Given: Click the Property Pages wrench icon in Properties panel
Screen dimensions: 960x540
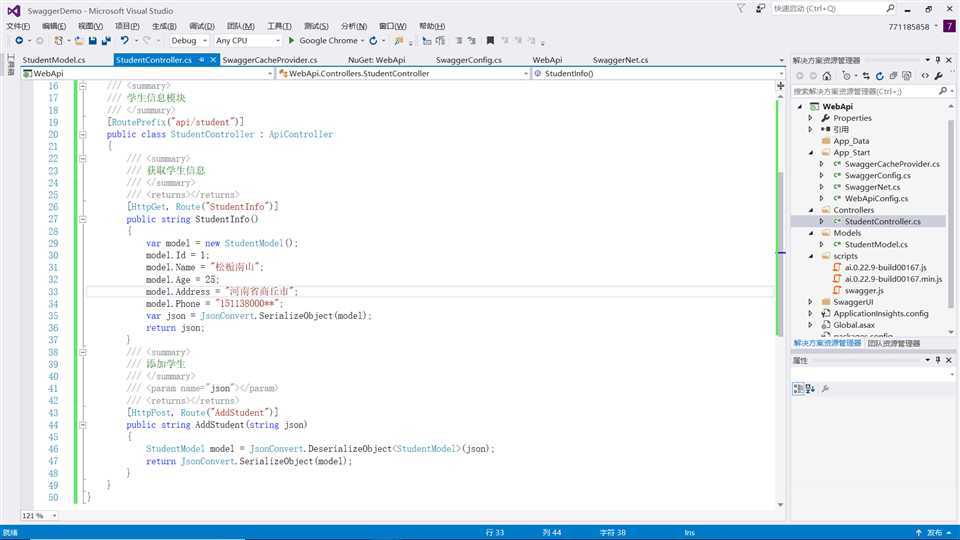Looking at the screenshot, I should coord(825,389).
